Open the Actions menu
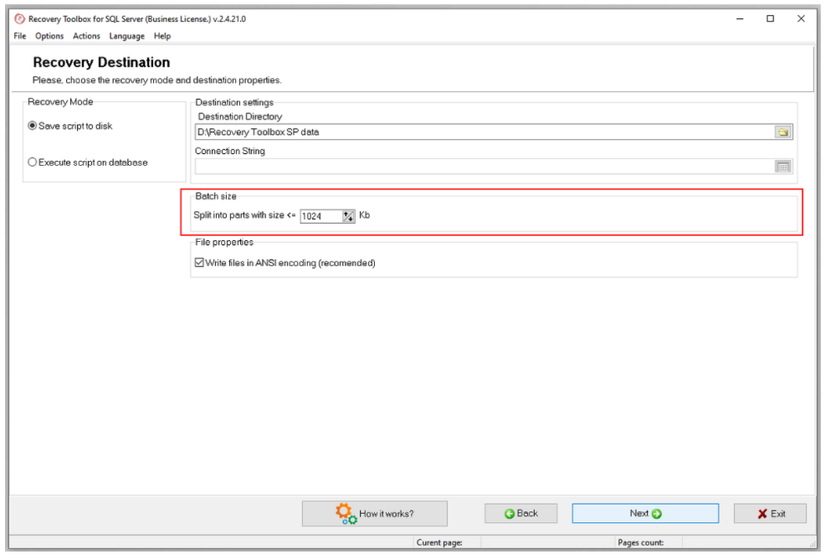The image size is (825, 555). [x=86, y=36]
